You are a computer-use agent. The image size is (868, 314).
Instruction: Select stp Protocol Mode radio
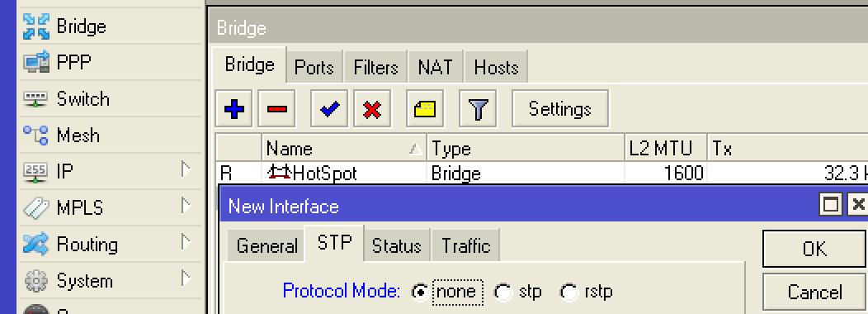[502, 292]
